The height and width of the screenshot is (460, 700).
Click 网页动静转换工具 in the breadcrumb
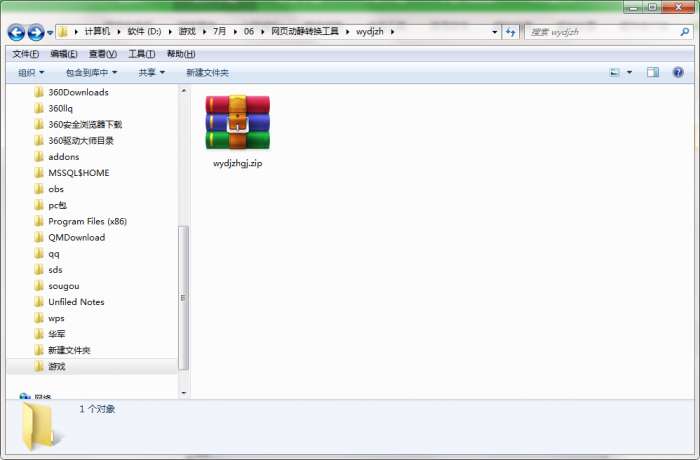tap(305, 31)
